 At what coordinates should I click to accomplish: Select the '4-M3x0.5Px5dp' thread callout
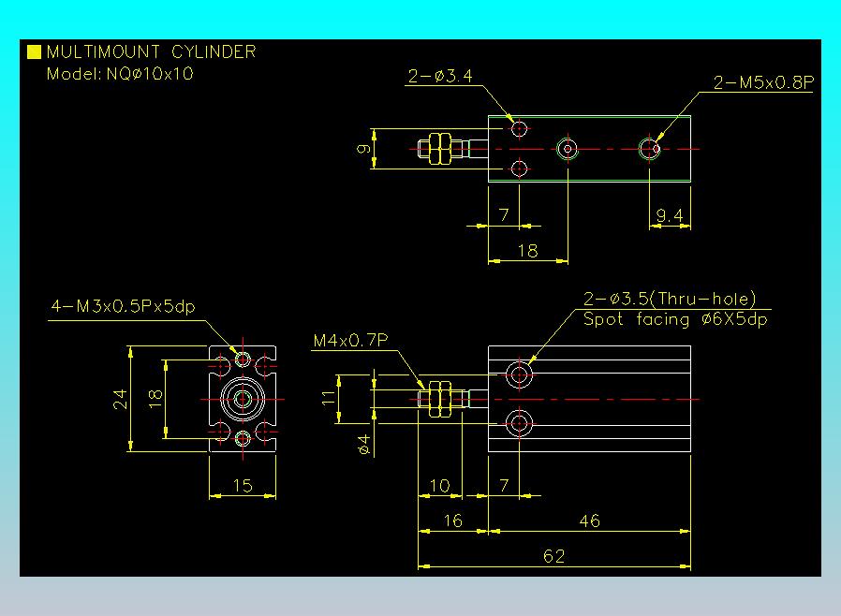[123, 306]
